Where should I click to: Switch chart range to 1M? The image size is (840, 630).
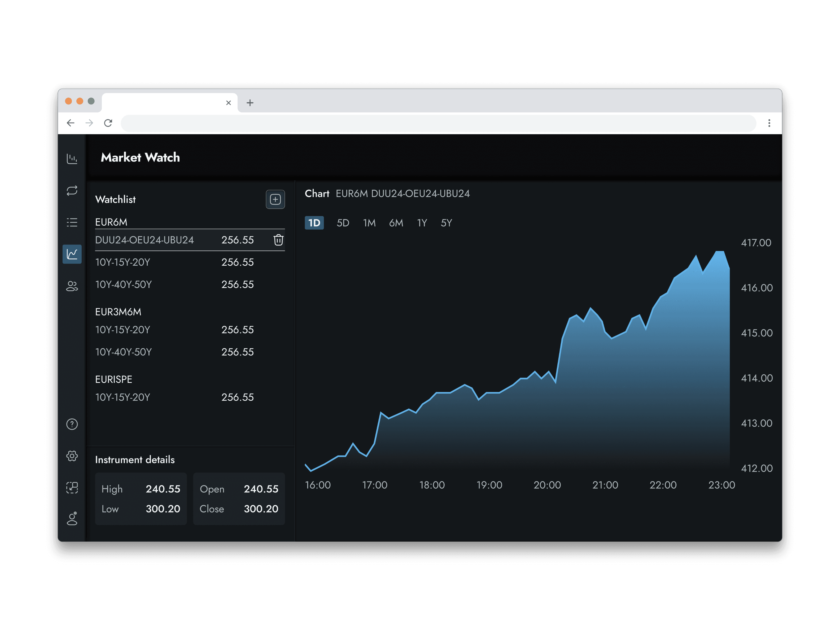369,223
